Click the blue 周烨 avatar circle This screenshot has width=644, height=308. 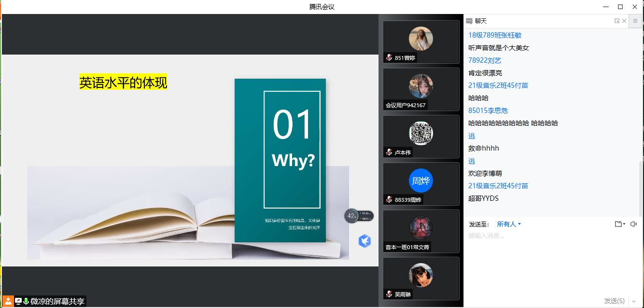pyautogui.click(x=420, y=181)
